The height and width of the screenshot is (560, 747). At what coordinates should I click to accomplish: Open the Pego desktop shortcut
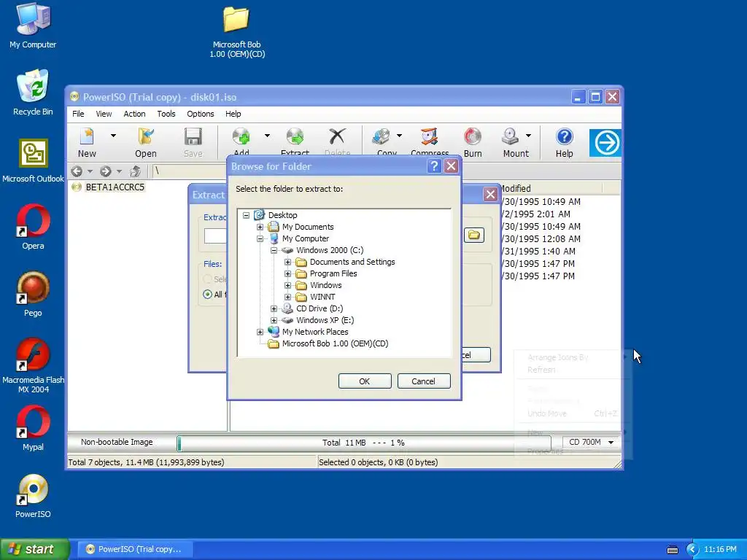point(33,294)
